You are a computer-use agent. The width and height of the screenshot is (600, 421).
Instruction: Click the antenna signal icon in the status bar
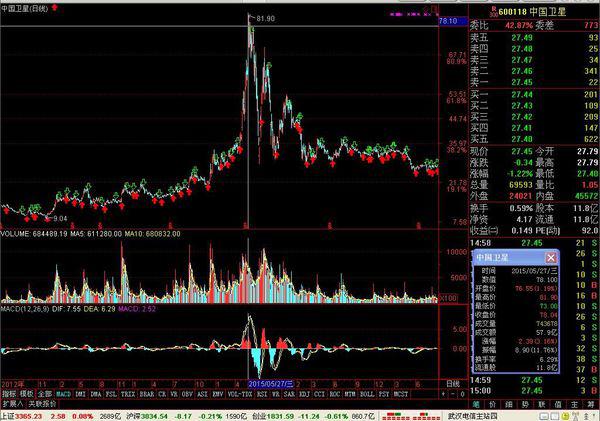tap(576, 416)
